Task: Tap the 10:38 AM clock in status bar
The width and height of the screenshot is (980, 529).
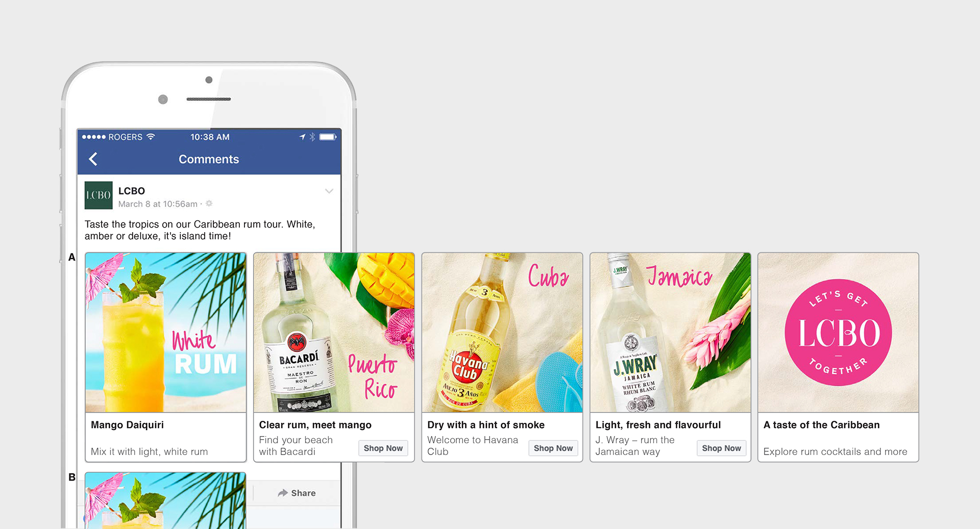Action: click(210, 137)
